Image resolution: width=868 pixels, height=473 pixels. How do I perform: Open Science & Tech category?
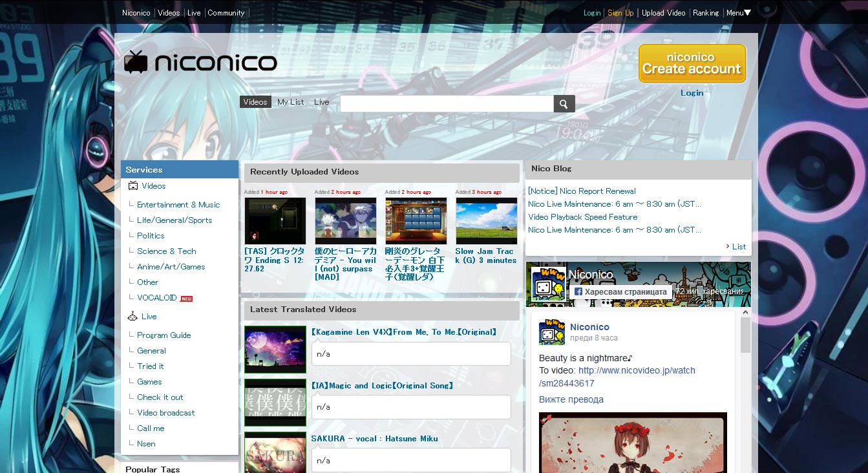pos(166,251)
